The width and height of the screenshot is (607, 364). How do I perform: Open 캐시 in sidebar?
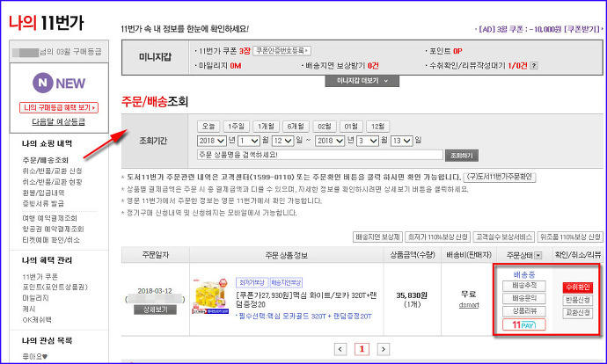29,309
